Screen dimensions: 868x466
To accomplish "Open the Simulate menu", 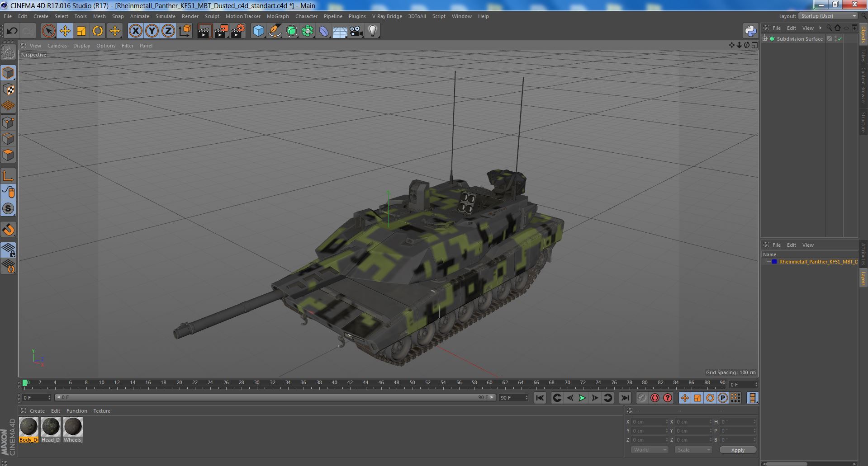I will (x=166, y=16).
